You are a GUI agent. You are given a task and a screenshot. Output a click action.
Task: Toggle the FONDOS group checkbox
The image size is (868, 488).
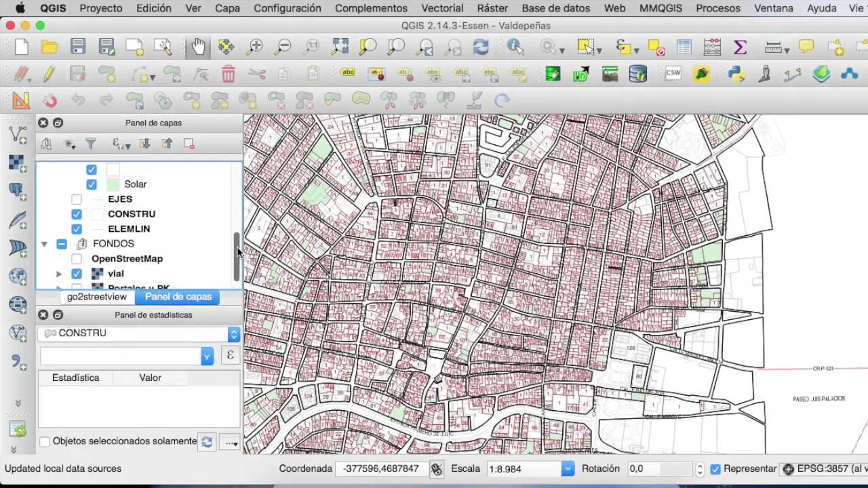(x=62, y=244)
